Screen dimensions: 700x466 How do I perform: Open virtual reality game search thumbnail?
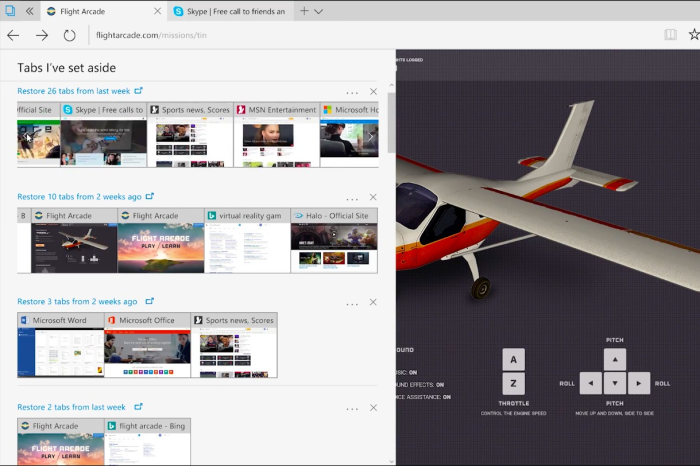247,241
